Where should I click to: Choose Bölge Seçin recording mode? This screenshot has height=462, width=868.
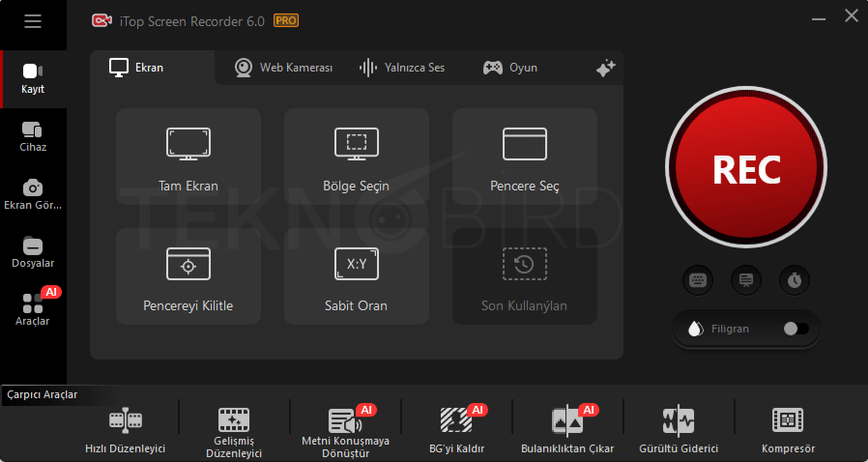click(x=357, y=157)
